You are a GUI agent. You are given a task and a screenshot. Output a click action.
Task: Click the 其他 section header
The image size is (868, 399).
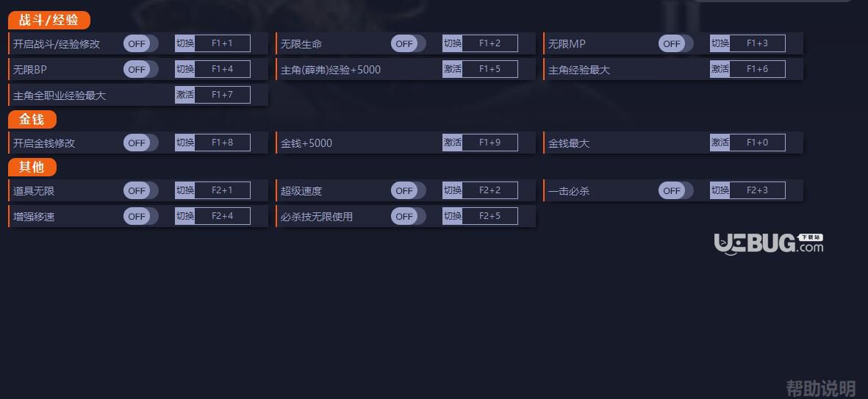[32, 167]
